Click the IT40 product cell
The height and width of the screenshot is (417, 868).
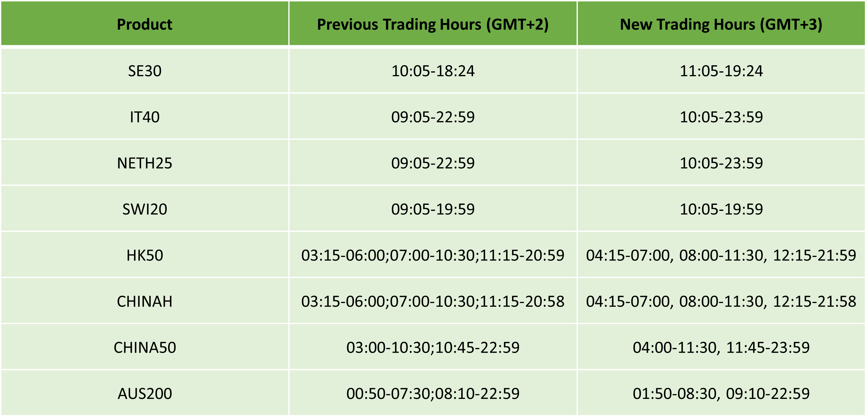[145, 117]
